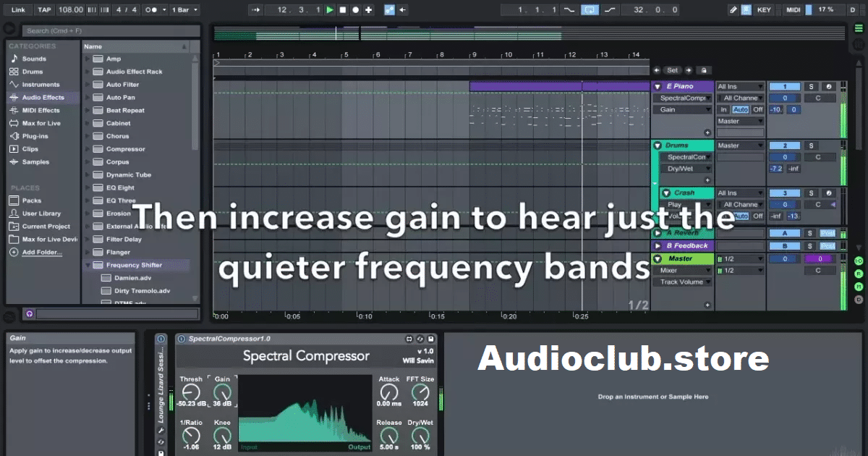Select Max for Live category
Viewport: 868px width, 456px height.
pos(41,123)
